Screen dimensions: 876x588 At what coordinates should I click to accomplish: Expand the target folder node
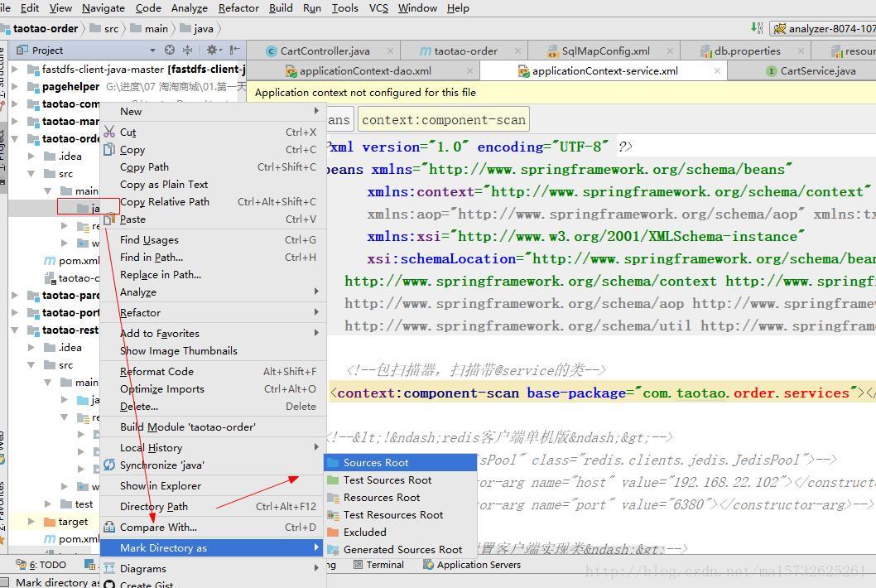[31, 521]
